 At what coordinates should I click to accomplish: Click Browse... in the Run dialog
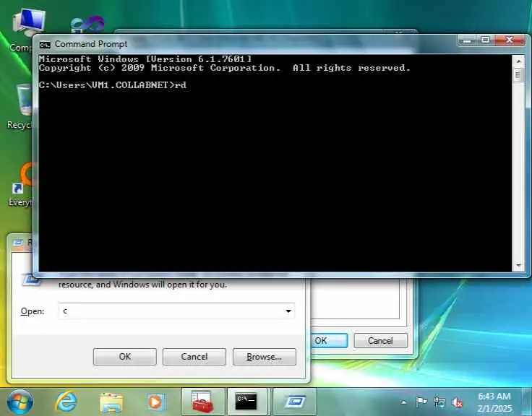[265, 357]
